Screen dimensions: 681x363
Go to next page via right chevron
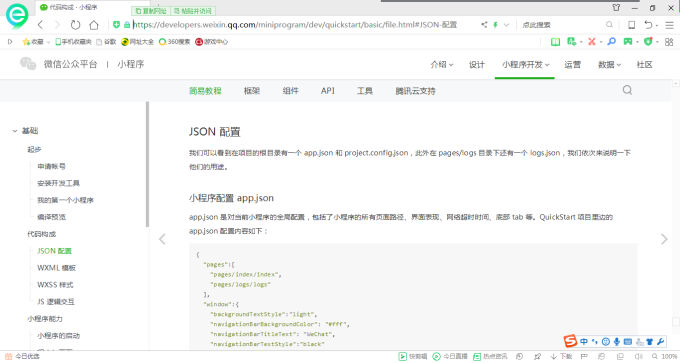664,239
